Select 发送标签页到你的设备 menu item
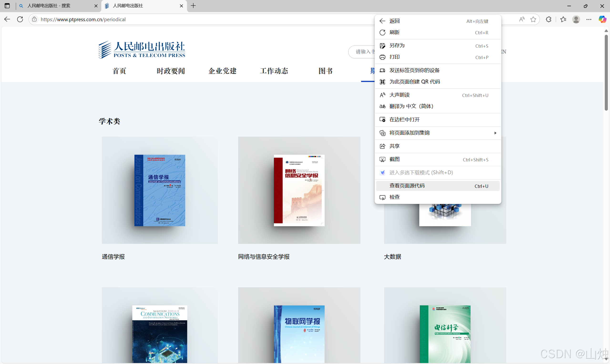 tap(438, 70)
